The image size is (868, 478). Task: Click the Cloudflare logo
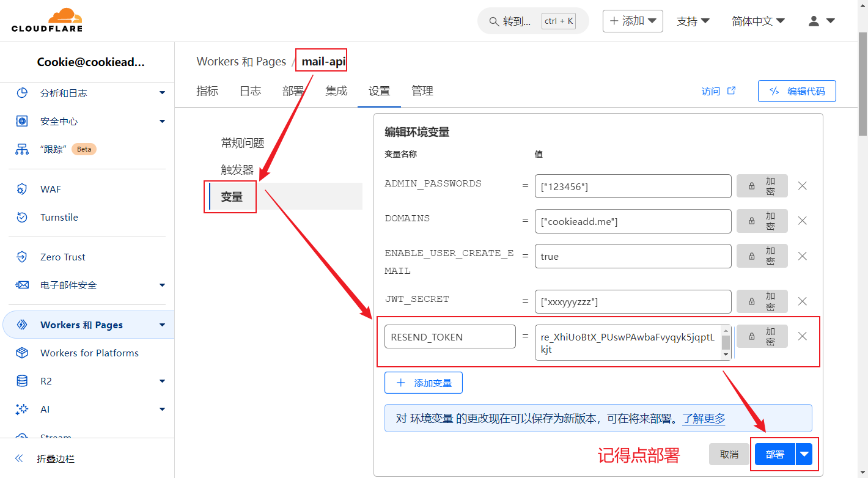coord(46,20)
